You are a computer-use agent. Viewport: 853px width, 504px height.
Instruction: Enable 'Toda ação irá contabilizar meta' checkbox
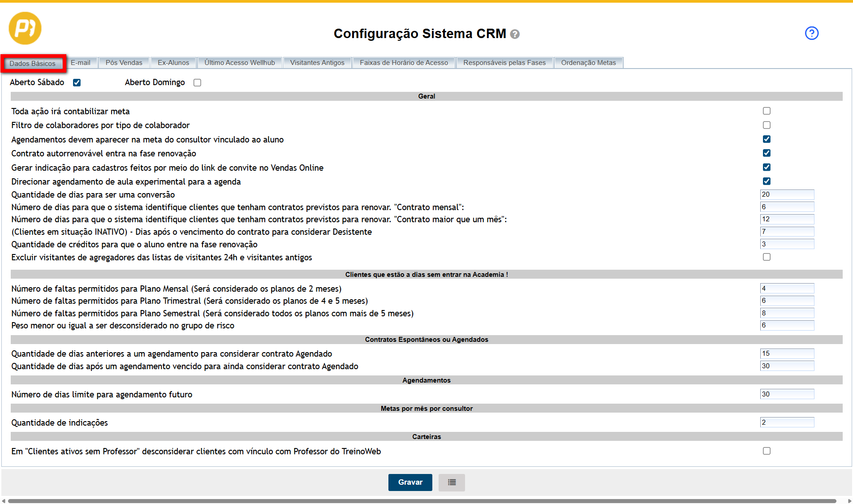[767, 111]
